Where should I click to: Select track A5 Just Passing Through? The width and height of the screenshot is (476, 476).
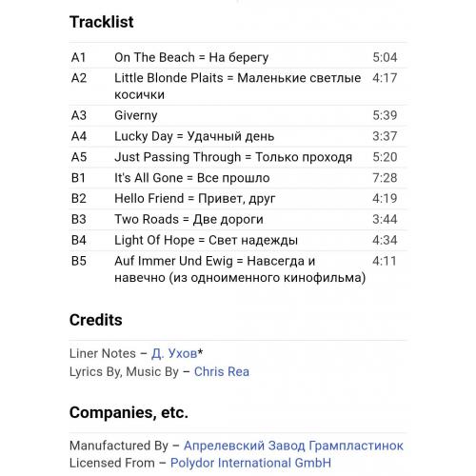click(238, 157)
